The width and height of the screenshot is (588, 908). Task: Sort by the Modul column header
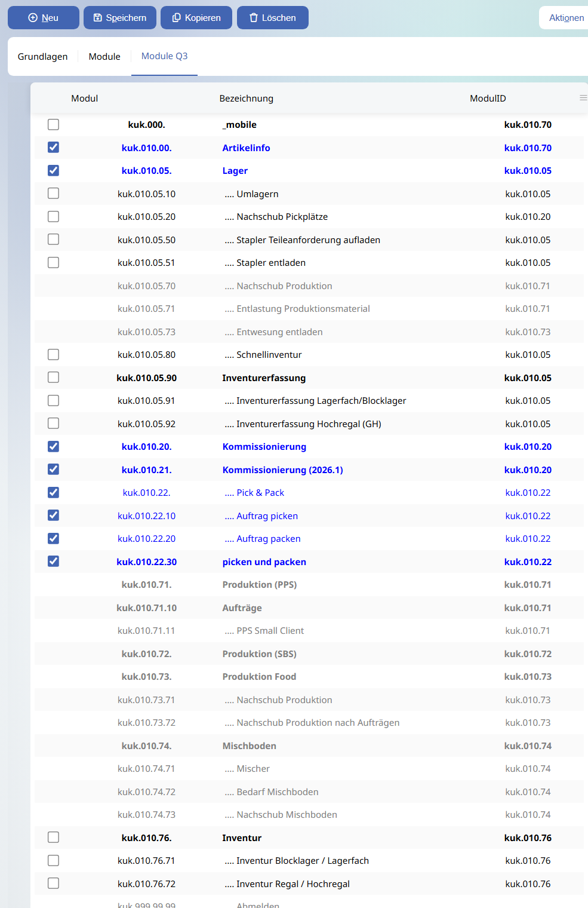85,99
